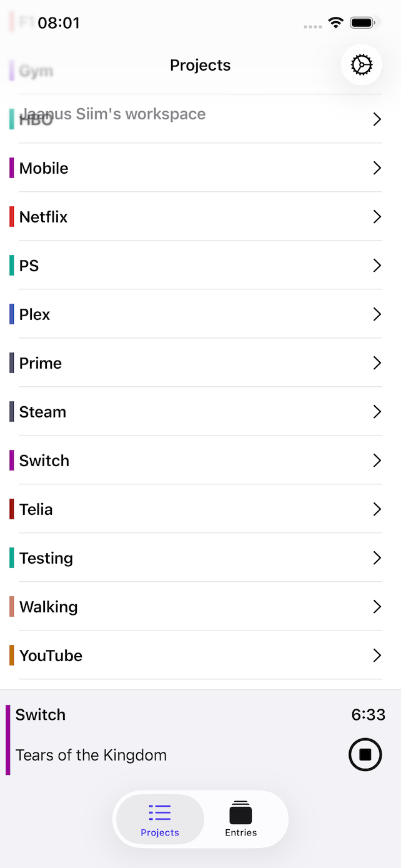Switch to the Entries tab
Viewport: 401px width, 868px height.
tap(240, 819)
